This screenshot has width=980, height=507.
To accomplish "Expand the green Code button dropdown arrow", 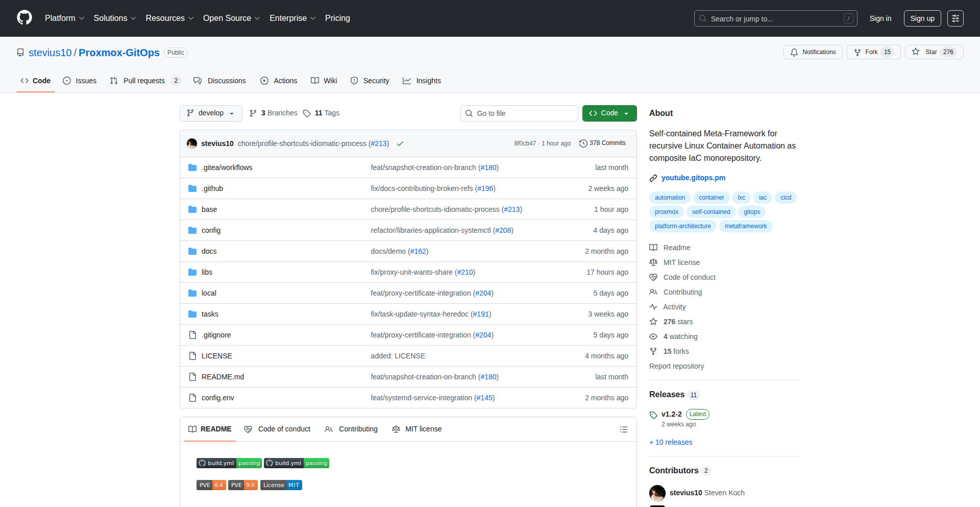I will pyautogui.click(x=627, y=113).
